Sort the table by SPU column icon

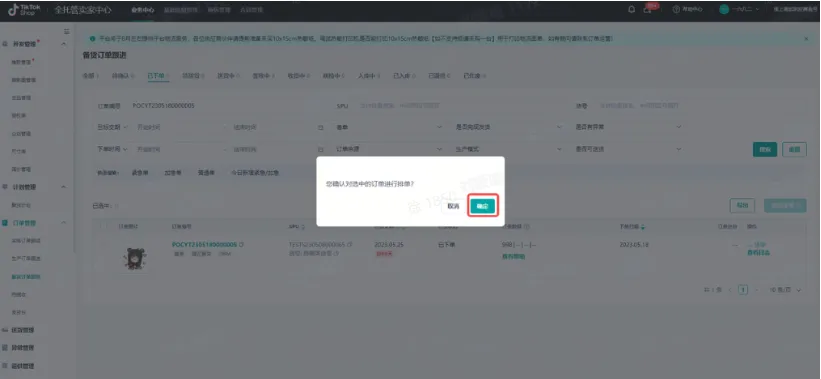click(x=303, y=227)
